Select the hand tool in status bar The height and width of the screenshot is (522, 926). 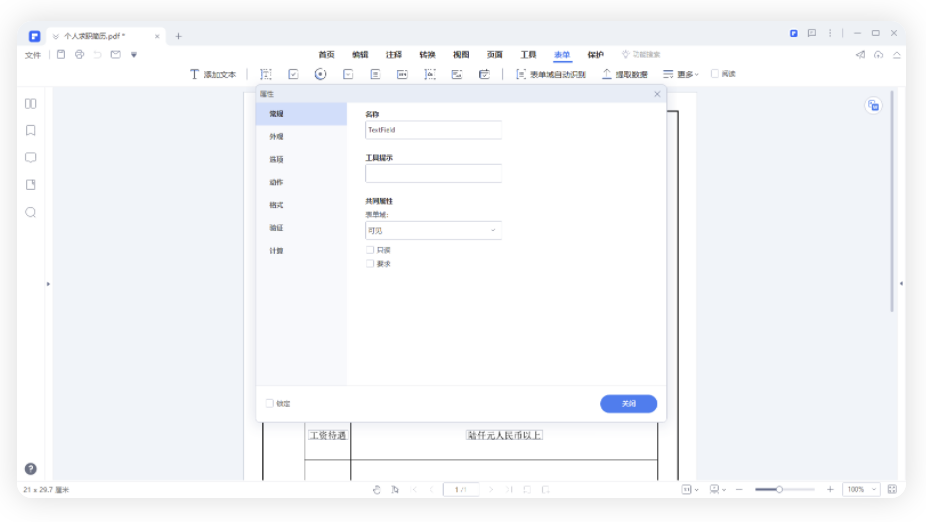[377, 490]
